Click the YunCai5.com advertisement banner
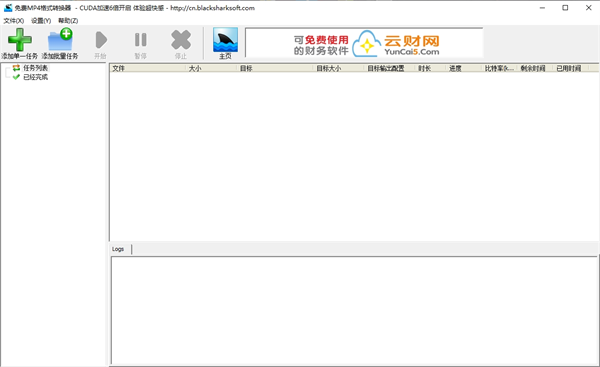 pyautogui.click(x=364, y=43)
